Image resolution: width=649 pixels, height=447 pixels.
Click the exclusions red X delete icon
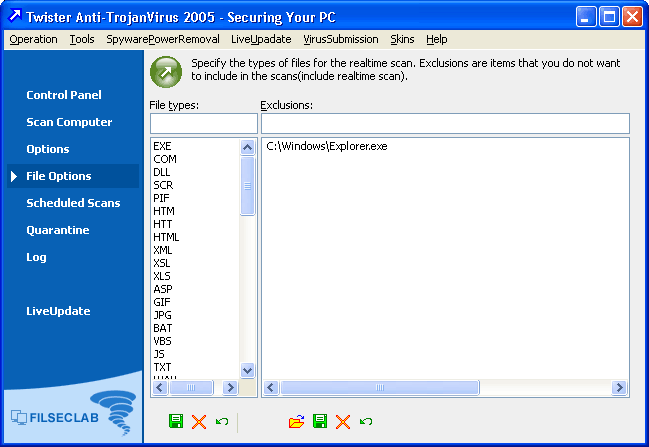(x=343, y=422)
